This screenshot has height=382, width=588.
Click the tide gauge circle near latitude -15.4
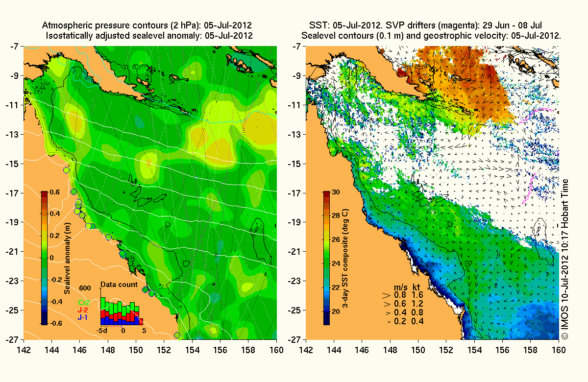tap(66, 170)
